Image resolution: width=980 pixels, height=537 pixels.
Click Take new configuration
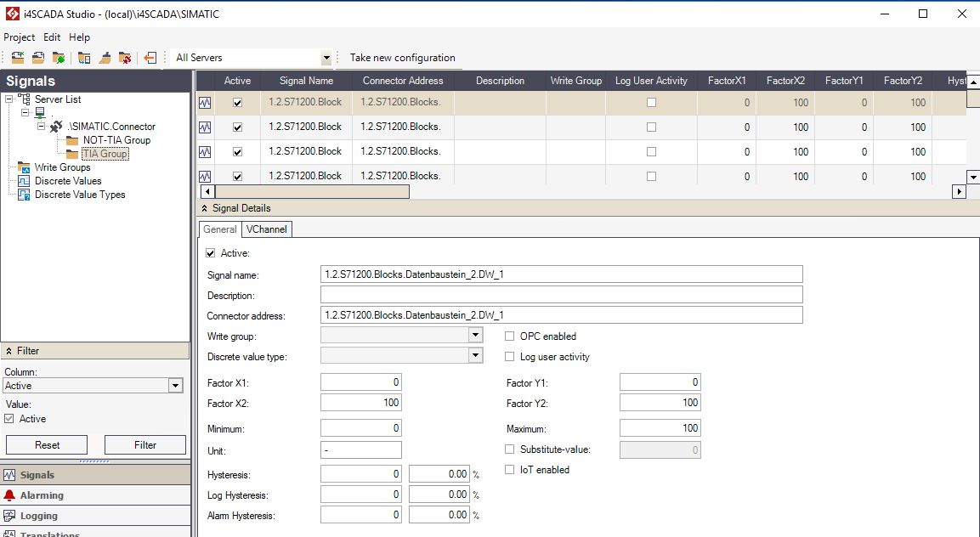[403, 58]
